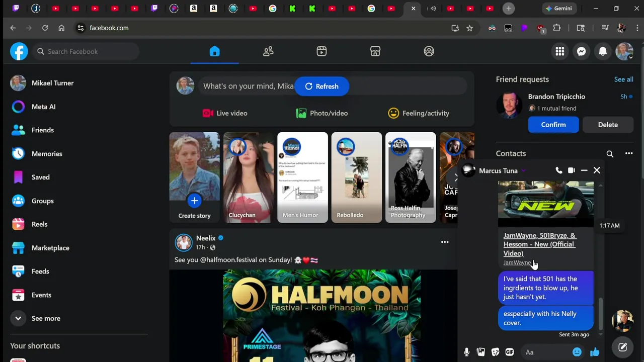The height and width of the screenshot is (362, 644).
Task: Record a voice clip in chat
Action: tap(466, 352)
